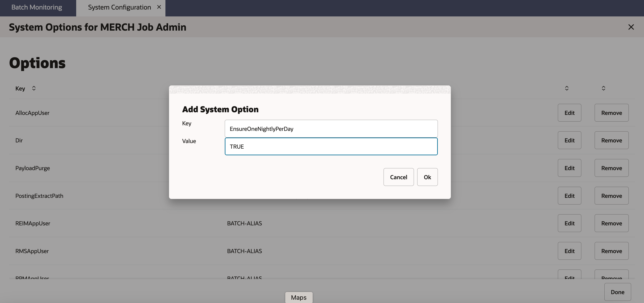Click the Done button
Image resolution: width=644 pixels, height=303 pixels.
coord(617,292)
